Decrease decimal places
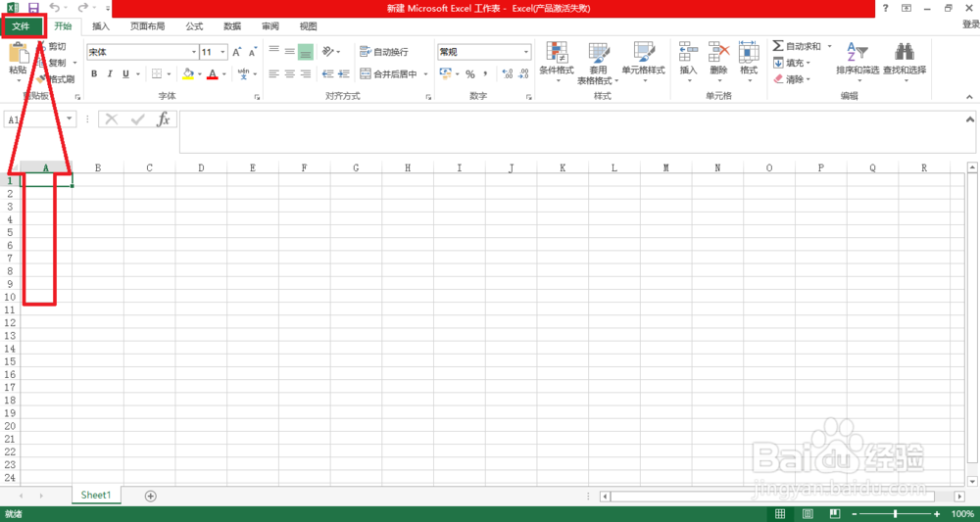Image resolution: width=980 pixels, height=522 pixels. (523, 73)
